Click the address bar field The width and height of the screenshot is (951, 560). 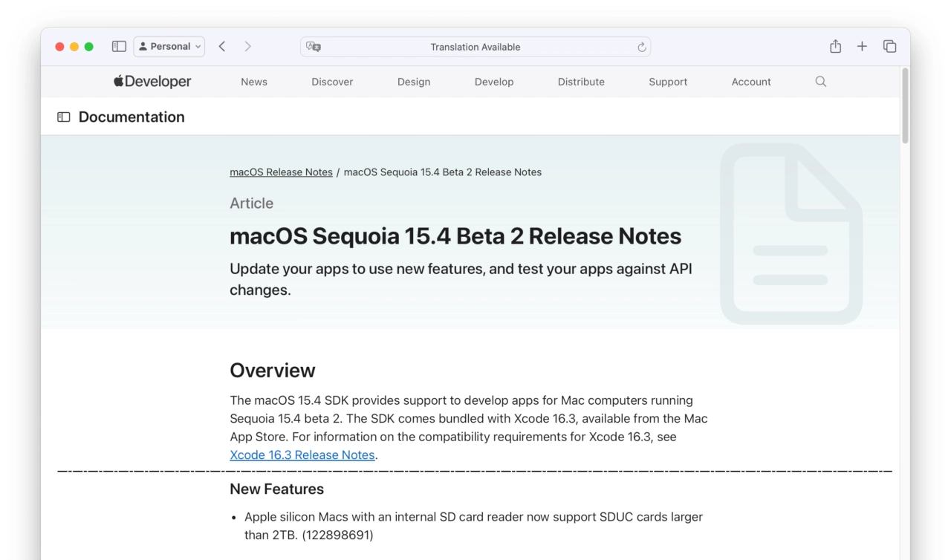[475, 47]
